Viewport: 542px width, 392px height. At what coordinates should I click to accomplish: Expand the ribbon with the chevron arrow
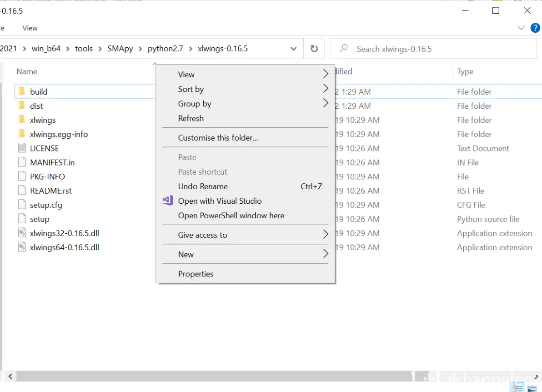tap(521, 28)
